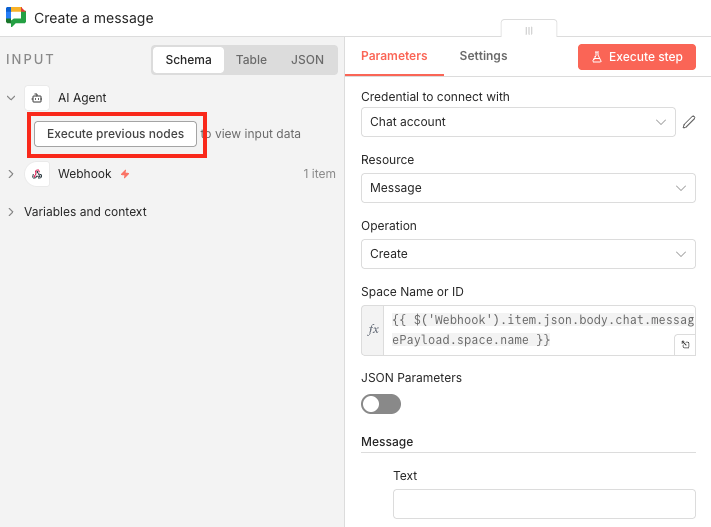The height and width of the screenshot is (527, 711).
Task: Click the fx expression icon
Action: [x=373, y=330]
